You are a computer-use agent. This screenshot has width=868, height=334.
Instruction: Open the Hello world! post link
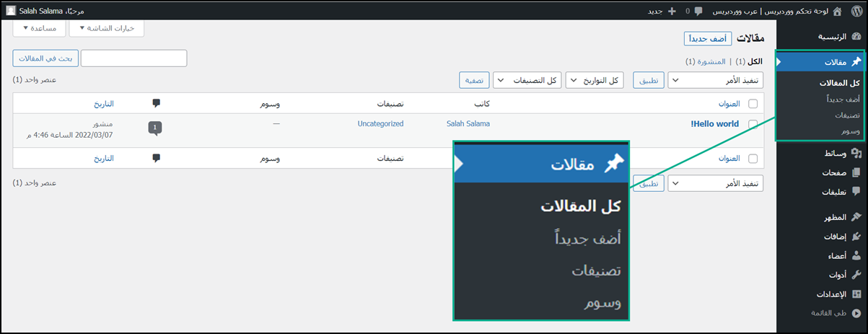(x=715, y=123)
